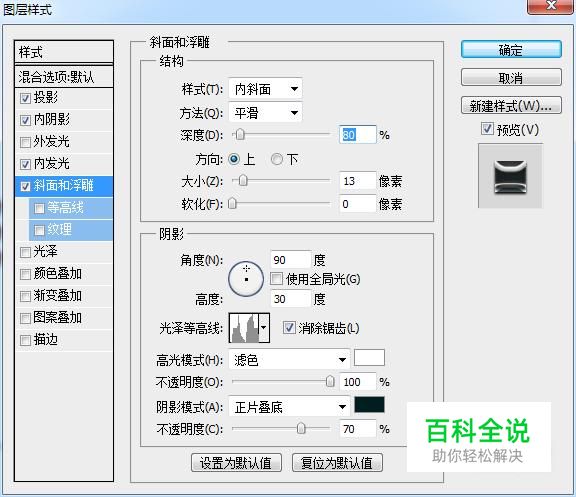Click the 深度 depth slider handle

[240, 135]
